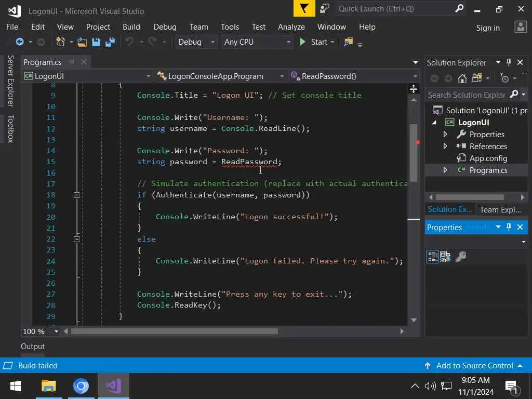Viewport: 532px width, 399px height.
Task: Pin the Solution Explorer panel
Action: (509, 62)
